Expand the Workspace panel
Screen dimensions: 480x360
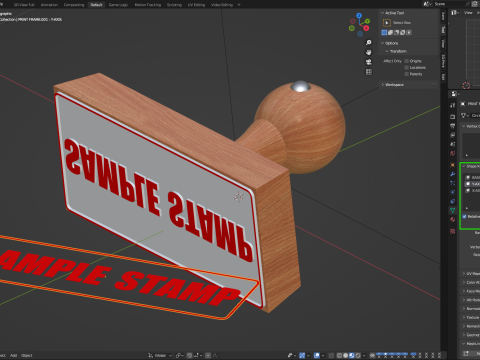coord(382,85)
